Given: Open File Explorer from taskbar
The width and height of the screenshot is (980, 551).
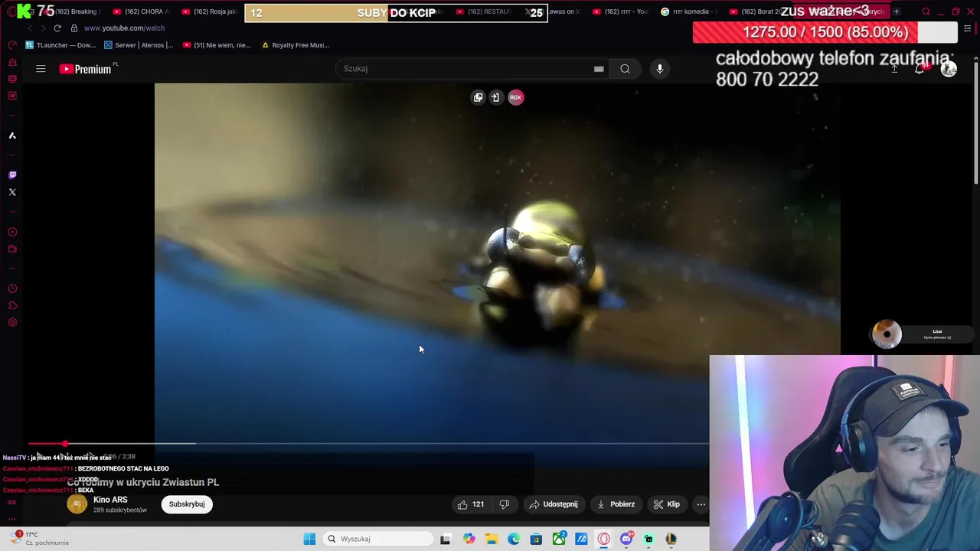Looking at the screenshot, I should tap(491, 539).
